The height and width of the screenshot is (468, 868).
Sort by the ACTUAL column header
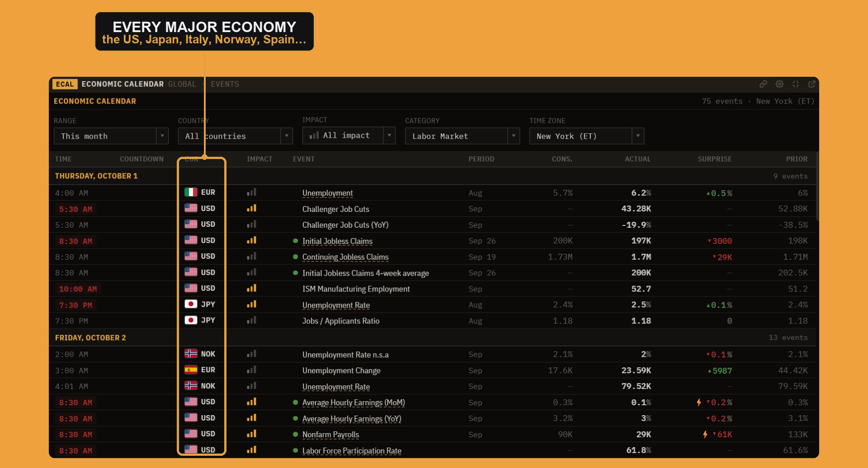tap(637, 159)
